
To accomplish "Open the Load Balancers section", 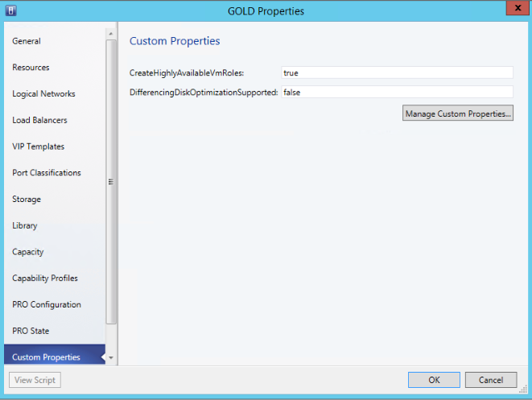I will pos(39,121).
